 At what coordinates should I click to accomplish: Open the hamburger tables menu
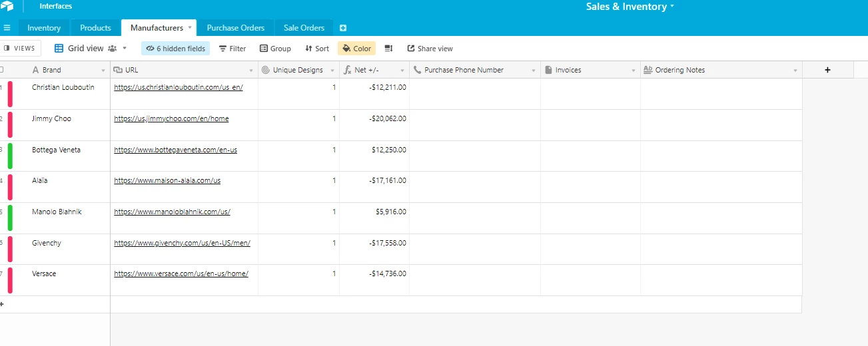click(7, 28)
